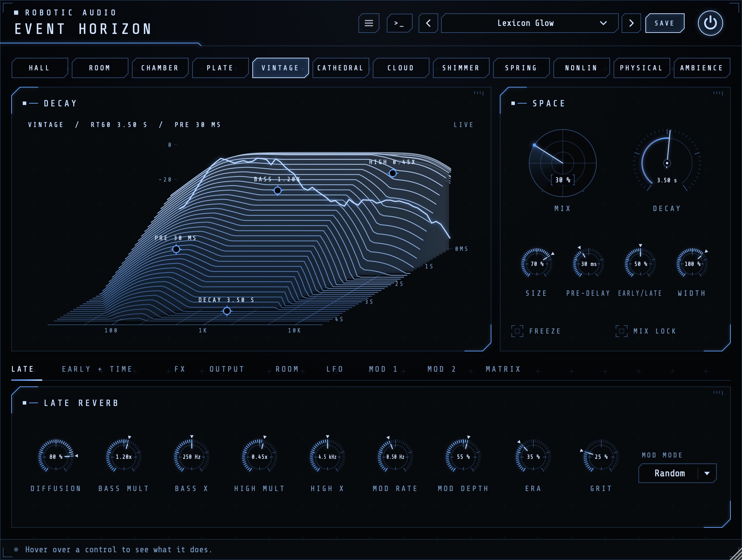Viewport: 742px width, 560px height.
Task: Select the PRE 30 MS graph node
Action: (176, 249)
